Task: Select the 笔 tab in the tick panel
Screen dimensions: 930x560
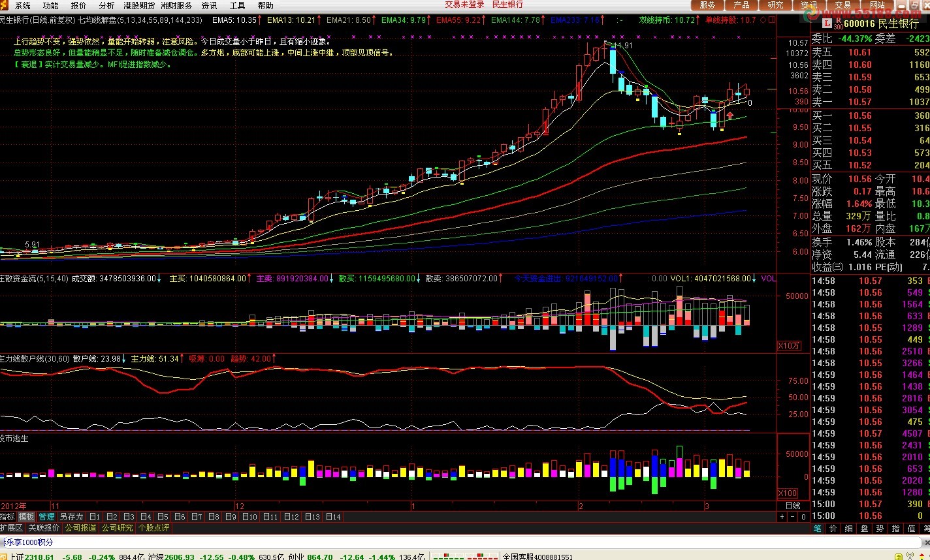Action: pos(818,529)
